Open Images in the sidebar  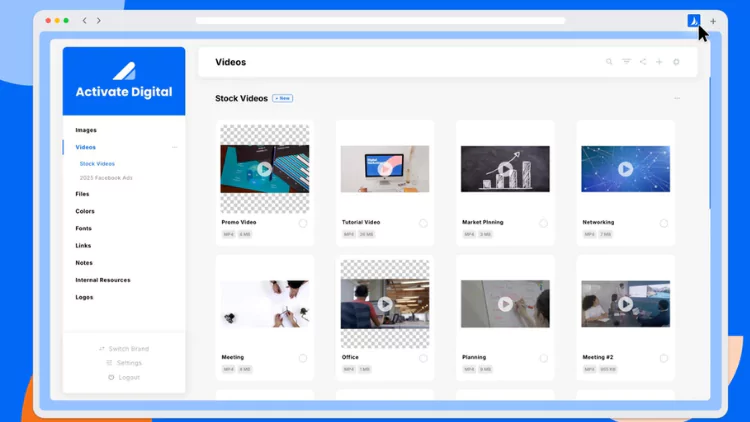coord(86,130)
